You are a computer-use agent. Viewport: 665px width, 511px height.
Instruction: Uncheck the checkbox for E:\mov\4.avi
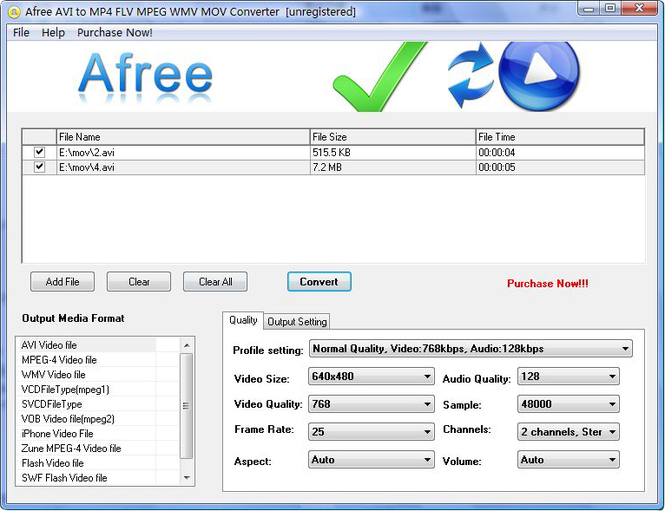(39, 167)
